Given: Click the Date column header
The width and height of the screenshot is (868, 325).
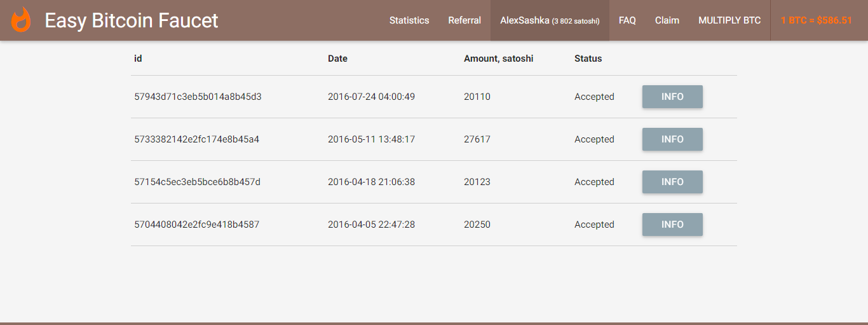Looking at the screenshot, I should point(337,59).
